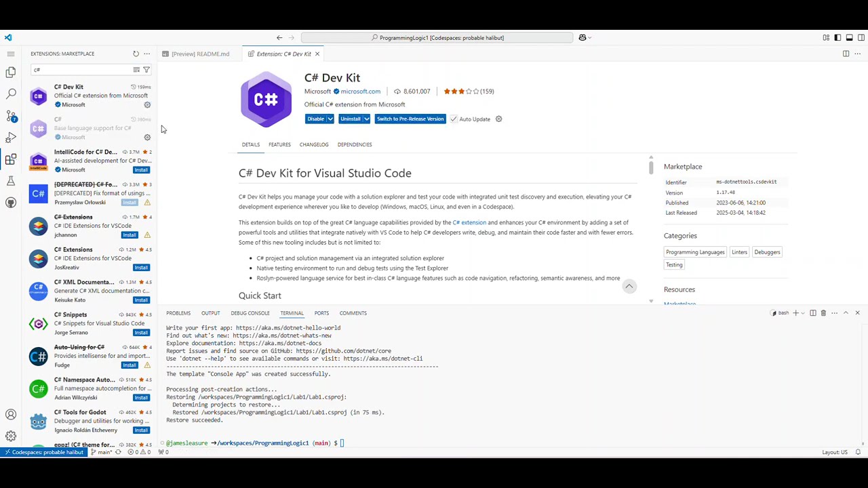Click the warning icon on C# Extensions by jchannon
The height and width of the screenshot is (488, 868).
pos(147,235)
